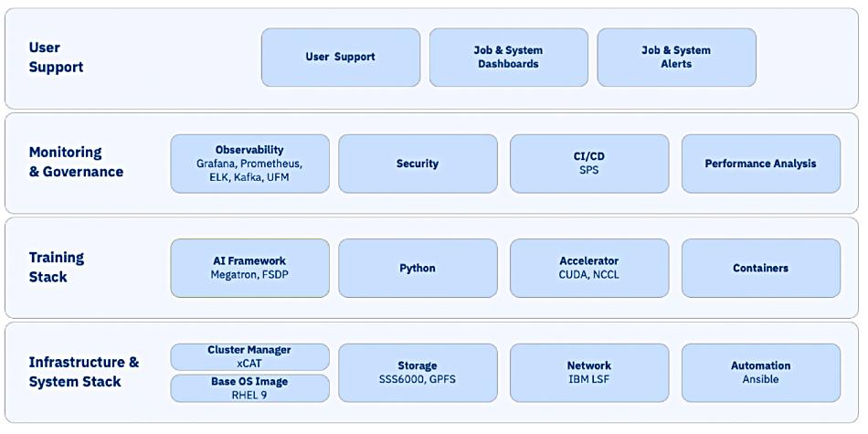
Task: Select the Network IBM LSF box
Action: click(589, 373)
